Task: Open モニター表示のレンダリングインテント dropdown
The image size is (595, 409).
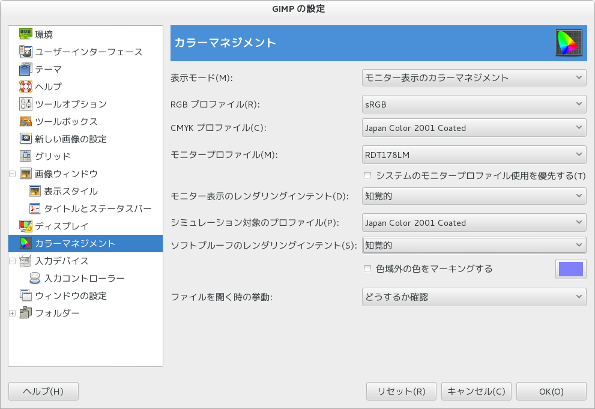Action: [x=474, y=196]
